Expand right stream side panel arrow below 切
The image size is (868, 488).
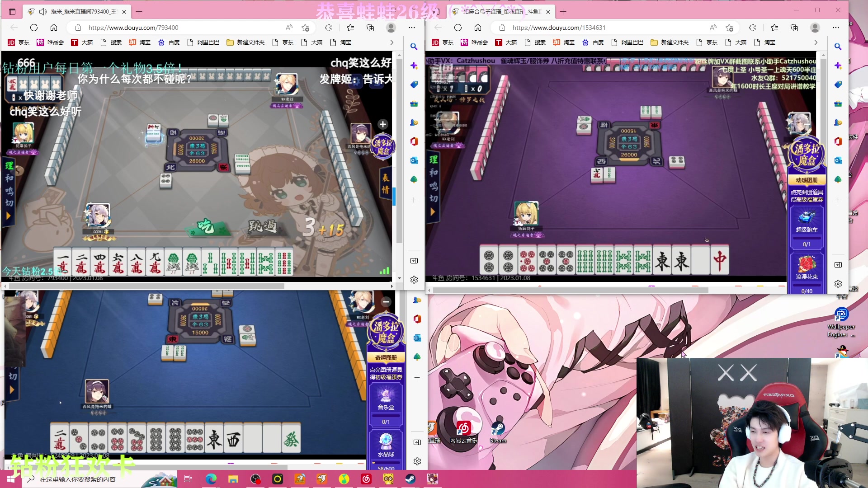[x=432, y=211]
